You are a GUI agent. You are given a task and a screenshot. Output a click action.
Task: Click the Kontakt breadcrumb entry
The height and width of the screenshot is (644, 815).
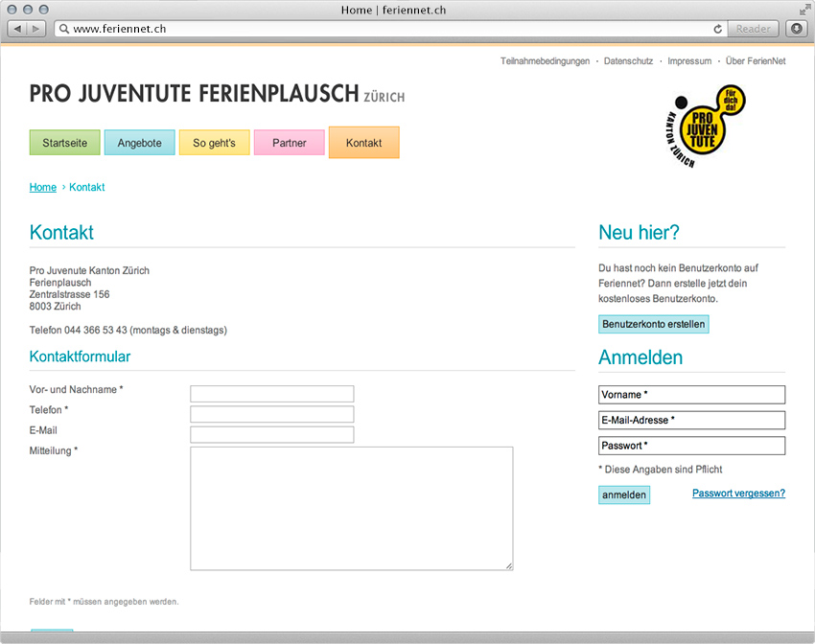point(87,187)
